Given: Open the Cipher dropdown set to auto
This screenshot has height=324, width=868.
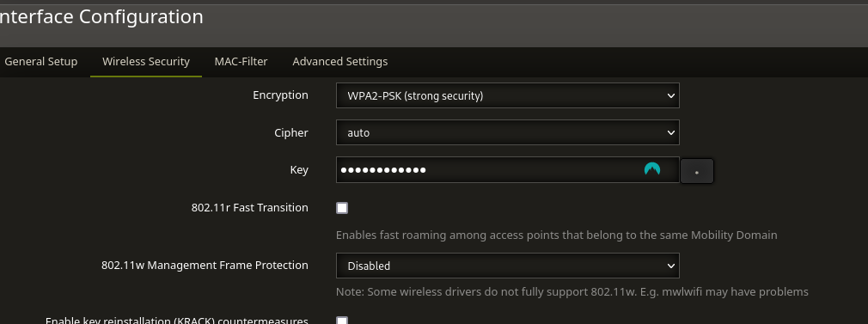Looking at the screenshot, I should [508, 132].
